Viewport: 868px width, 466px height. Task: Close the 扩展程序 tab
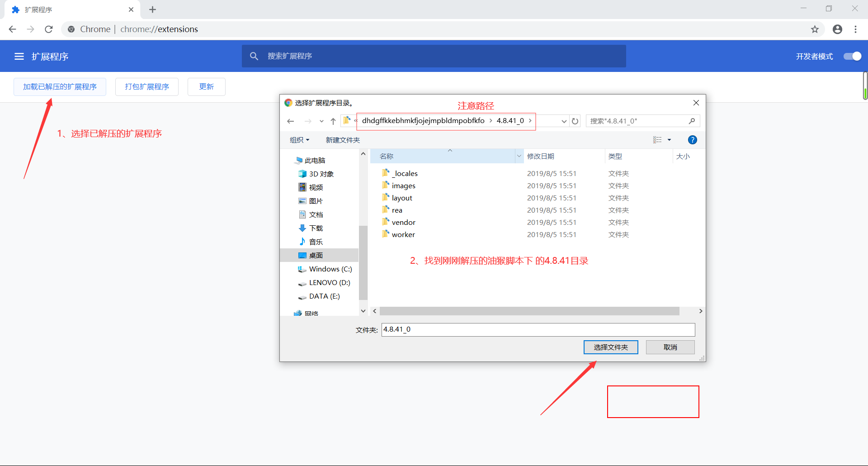[x=131, y=10]
